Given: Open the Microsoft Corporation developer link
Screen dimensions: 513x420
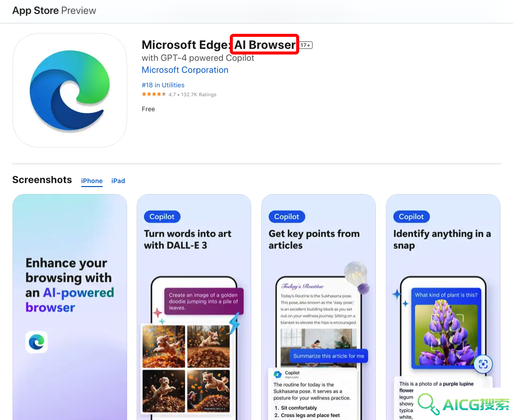Looking at the screenshot, I should (185, 70).
